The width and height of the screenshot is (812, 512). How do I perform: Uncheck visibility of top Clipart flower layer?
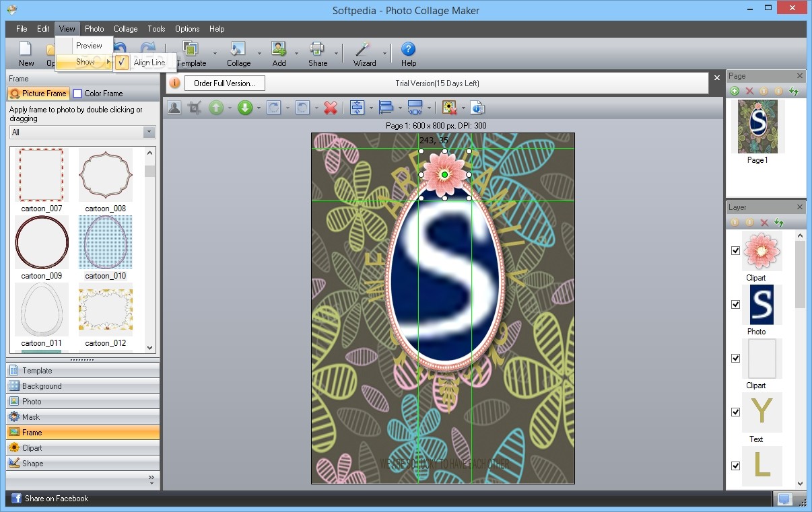[x=735, y=250]
